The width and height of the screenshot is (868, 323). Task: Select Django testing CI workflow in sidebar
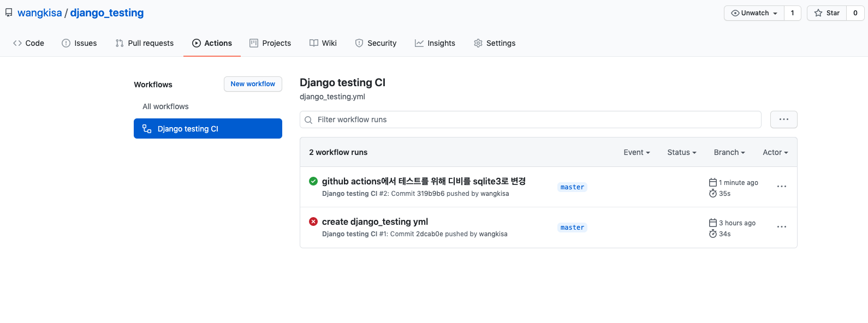tap(208, 129)
